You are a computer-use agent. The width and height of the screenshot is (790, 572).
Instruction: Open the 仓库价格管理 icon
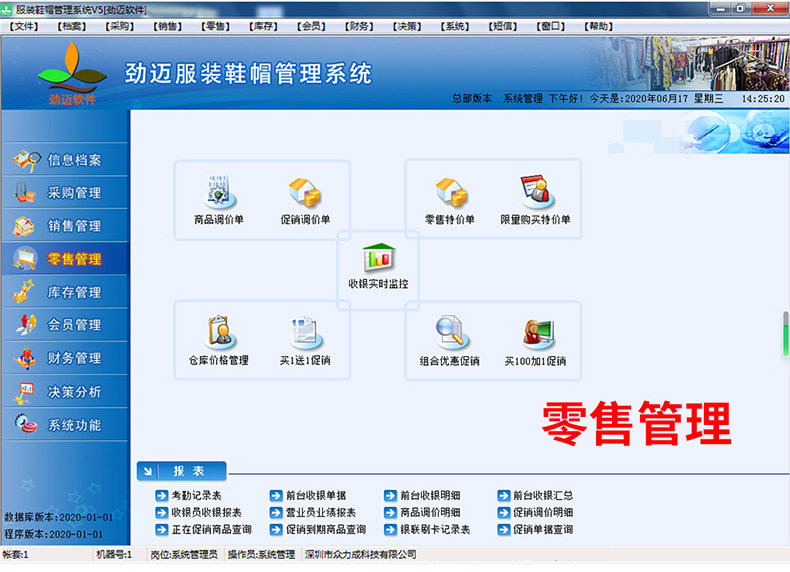point(219,333)
